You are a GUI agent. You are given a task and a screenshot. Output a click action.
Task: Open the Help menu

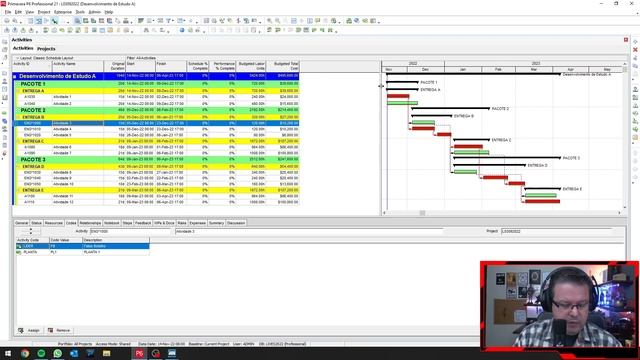(x=109, y=12)
